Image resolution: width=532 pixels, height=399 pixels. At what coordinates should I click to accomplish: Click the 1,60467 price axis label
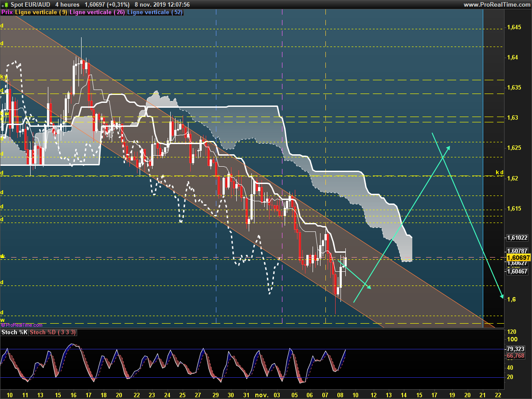[x=517, y=271]
